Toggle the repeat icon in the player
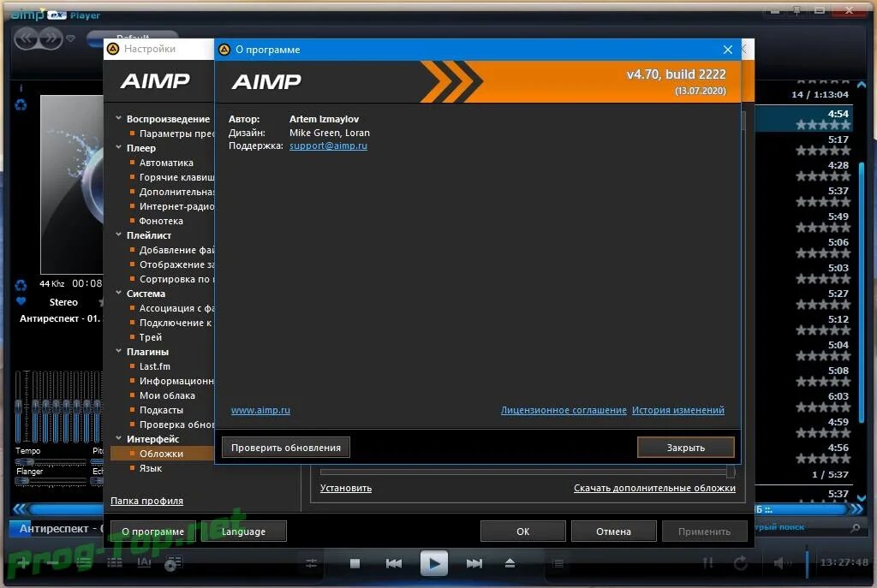The height and width of the screenshot is (588, 877). 741,563
